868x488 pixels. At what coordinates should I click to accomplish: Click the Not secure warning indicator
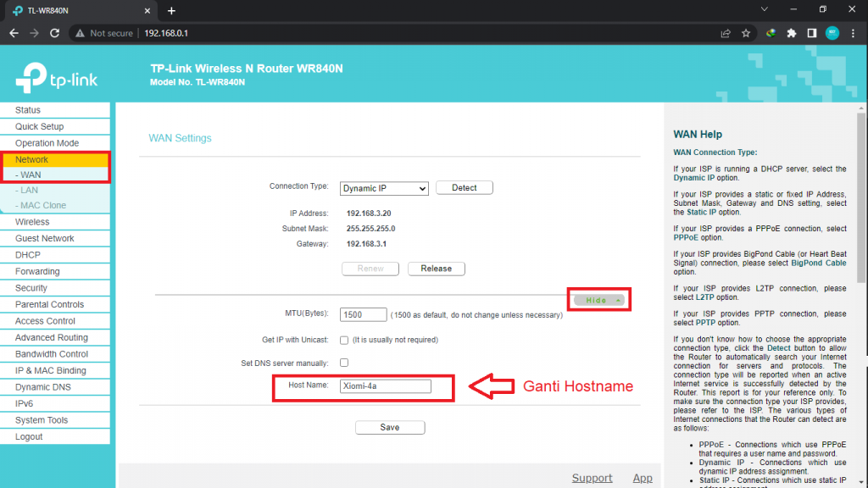tap(103, 33)
